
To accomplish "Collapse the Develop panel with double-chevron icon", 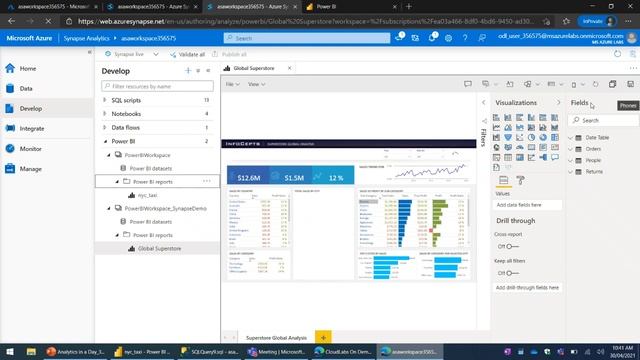I will 208,71.
